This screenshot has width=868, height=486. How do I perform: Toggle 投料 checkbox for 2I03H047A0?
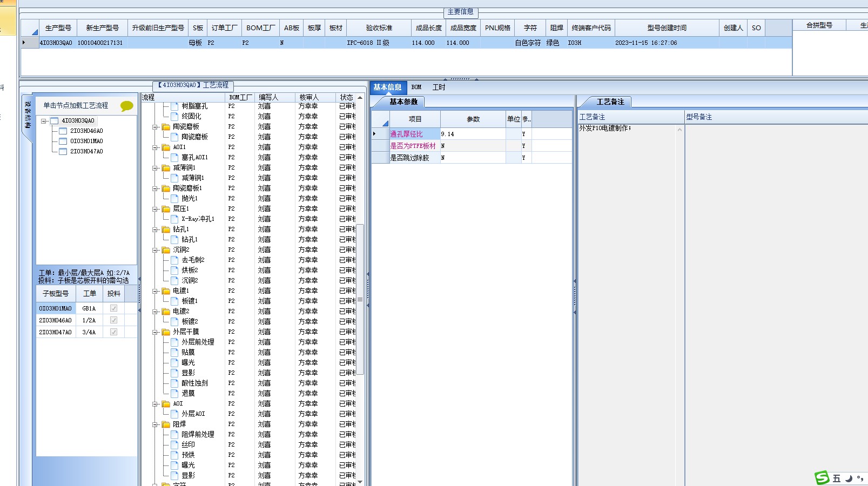pos(113,332)
